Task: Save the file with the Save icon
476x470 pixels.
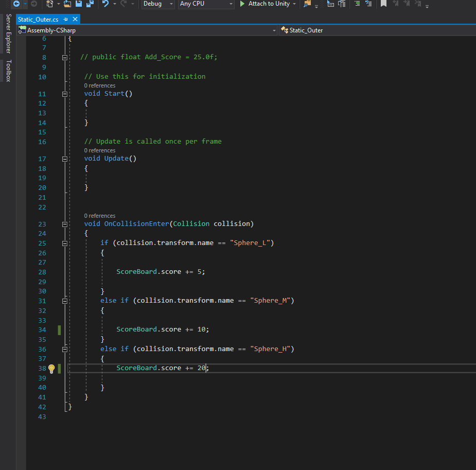Action: click(x=79, y=4)
